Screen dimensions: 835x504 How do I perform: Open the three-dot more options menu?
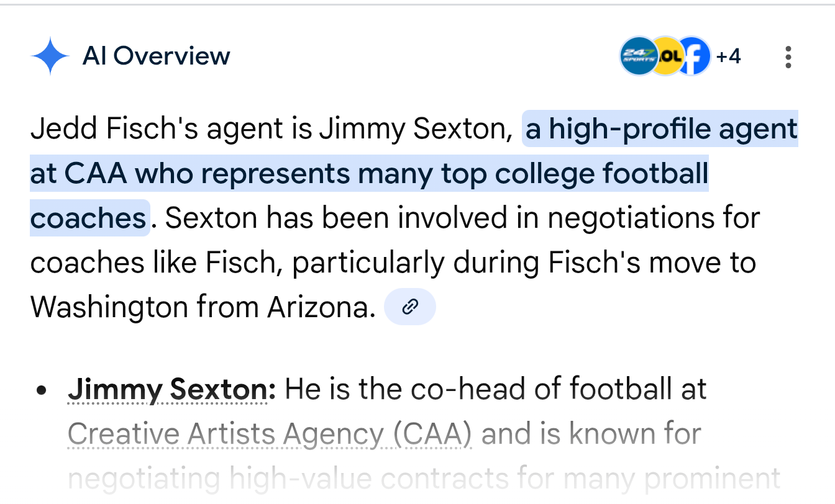point(788,57)
